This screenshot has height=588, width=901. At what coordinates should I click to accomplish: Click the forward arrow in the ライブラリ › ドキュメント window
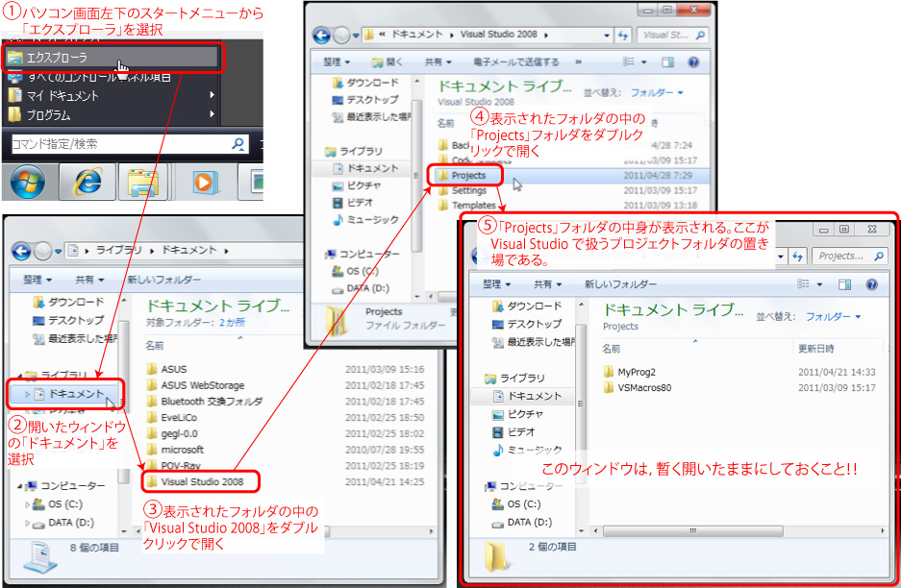pos(42,251)
